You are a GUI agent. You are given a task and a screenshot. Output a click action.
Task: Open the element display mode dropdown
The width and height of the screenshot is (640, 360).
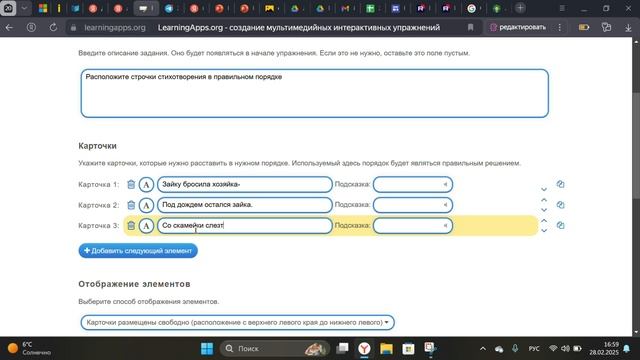[238, 322]
